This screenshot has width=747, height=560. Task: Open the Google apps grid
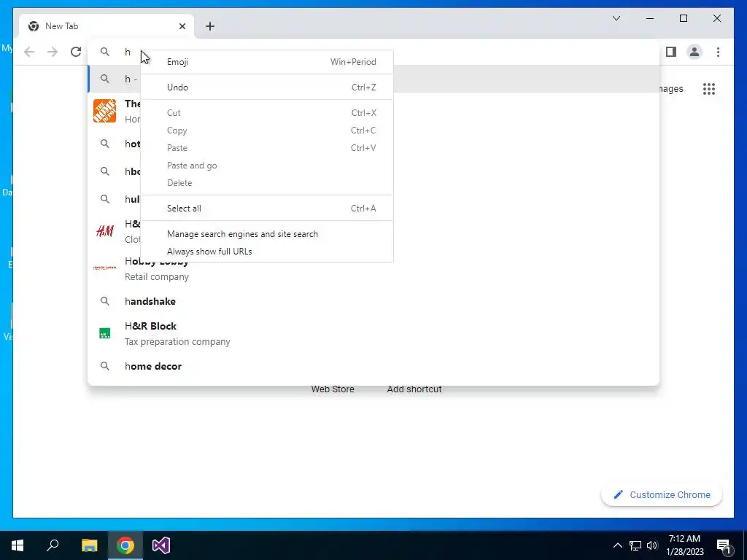click(709, 88)
